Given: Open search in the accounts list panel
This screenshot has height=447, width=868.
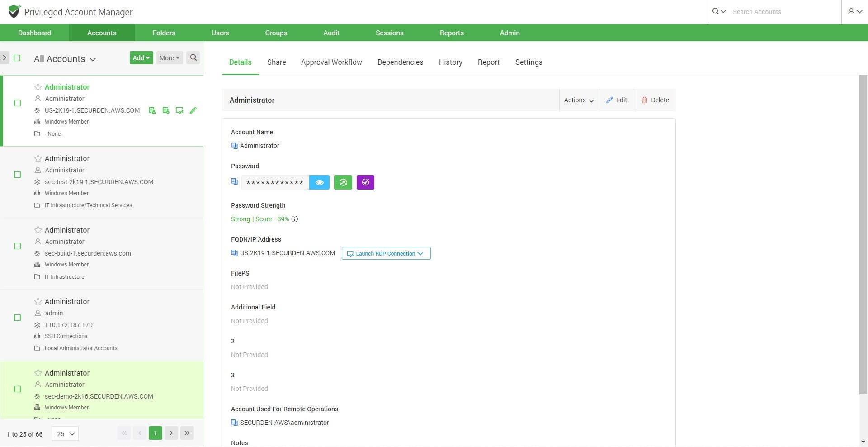Looking at the screenshot, I should (193, 57).
